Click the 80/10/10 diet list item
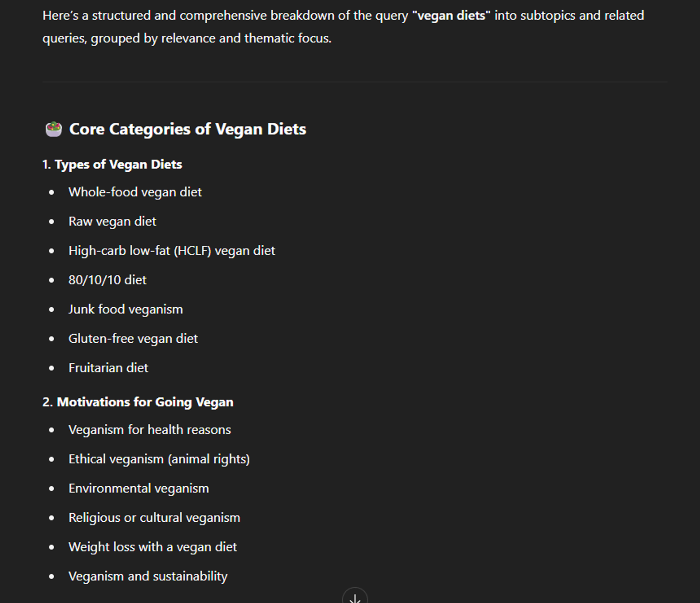 pyautogui.click(x=108, y=280)
